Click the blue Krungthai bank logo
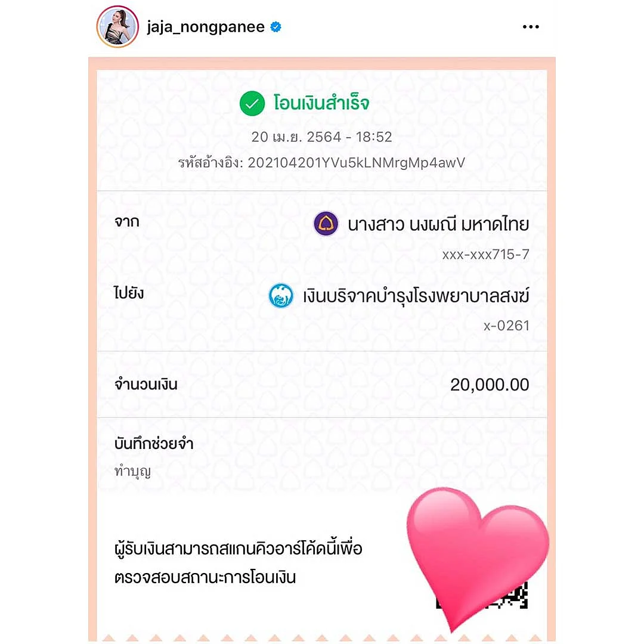644x644 pixels. tap(280, 295)
